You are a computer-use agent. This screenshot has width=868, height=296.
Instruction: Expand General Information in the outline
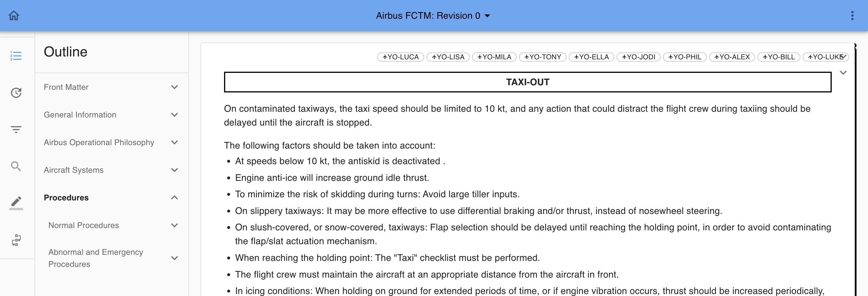point(174,115)
